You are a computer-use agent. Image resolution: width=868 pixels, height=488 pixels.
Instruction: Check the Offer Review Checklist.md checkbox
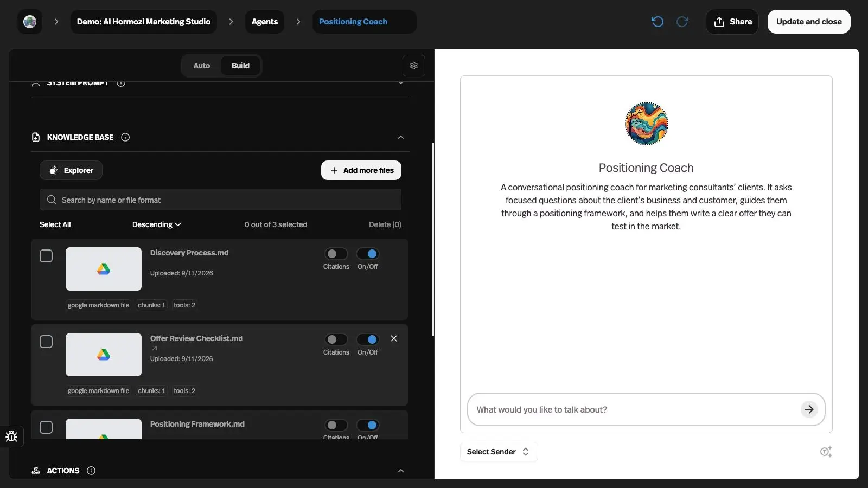pyautogui.click(x=46, y=342)
